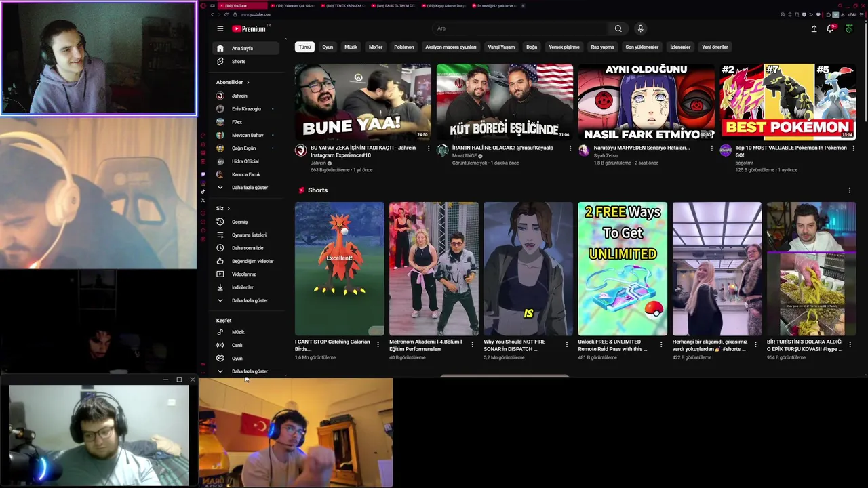Open options menu for Naruto'yu MAHVEDEN video

point(711,148)
